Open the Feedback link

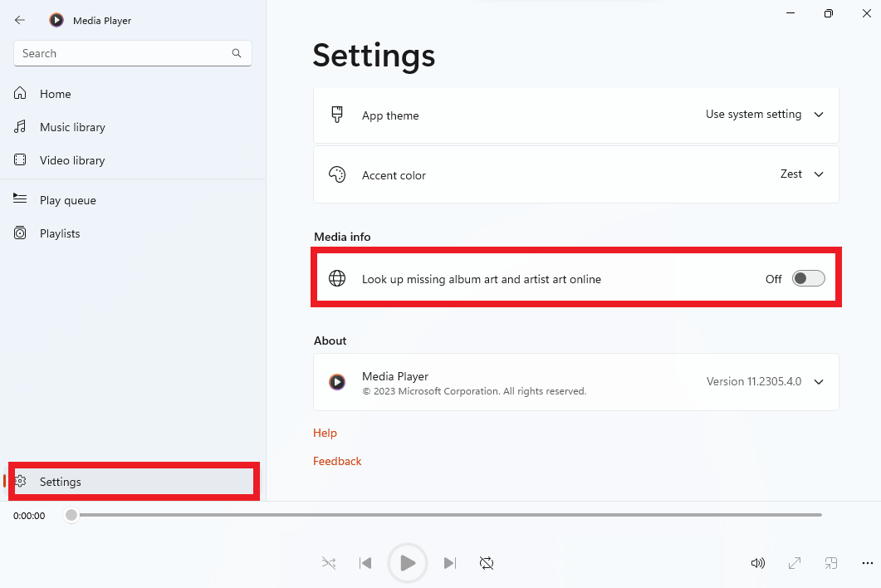coord(337,461)
